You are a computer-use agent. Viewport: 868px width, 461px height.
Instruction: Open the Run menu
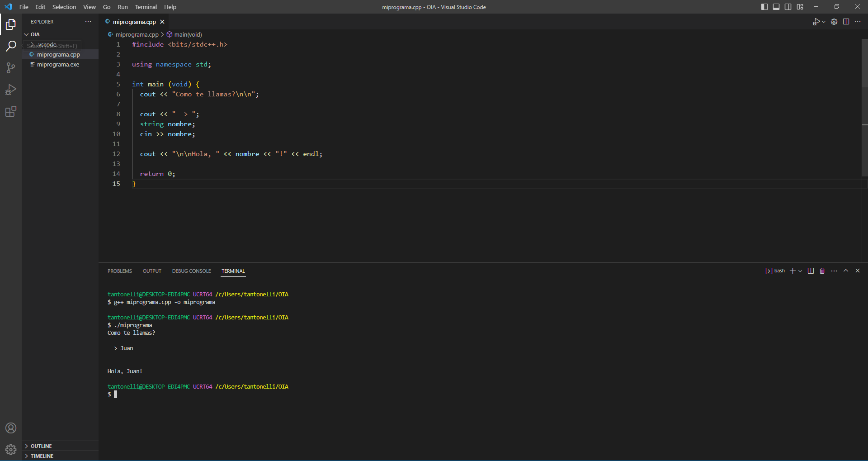pyautogui.click(x=123, y=7)
